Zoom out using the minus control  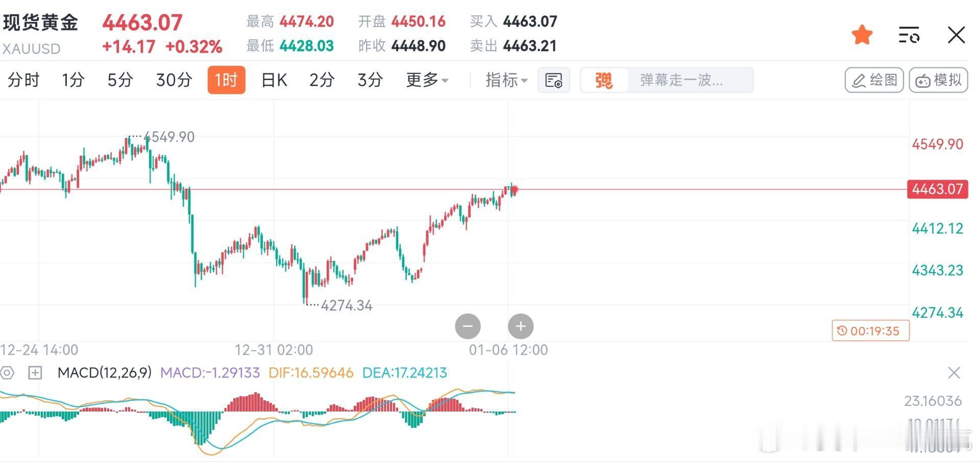(x=468, y=326)
